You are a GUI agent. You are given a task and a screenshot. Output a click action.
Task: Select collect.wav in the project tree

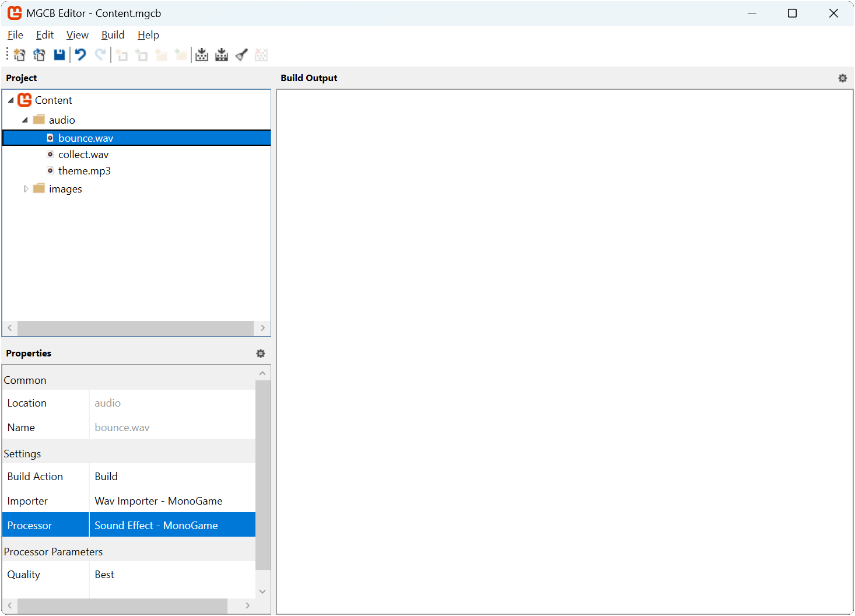tap(83, 155)
